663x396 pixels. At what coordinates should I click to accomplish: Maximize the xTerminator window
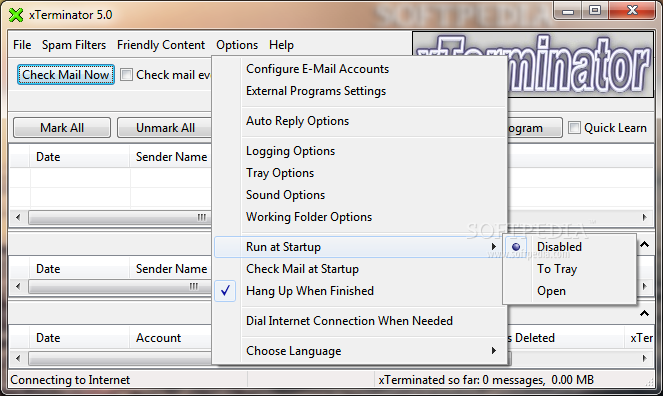tap(595, 11)
